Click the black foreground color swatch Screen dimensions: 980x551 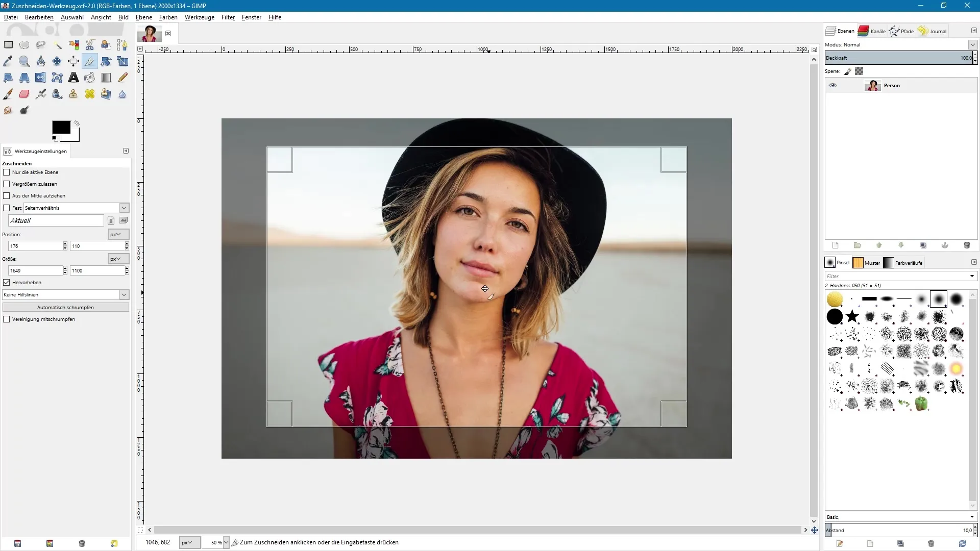pyautogui.click(x=61, y=128)
